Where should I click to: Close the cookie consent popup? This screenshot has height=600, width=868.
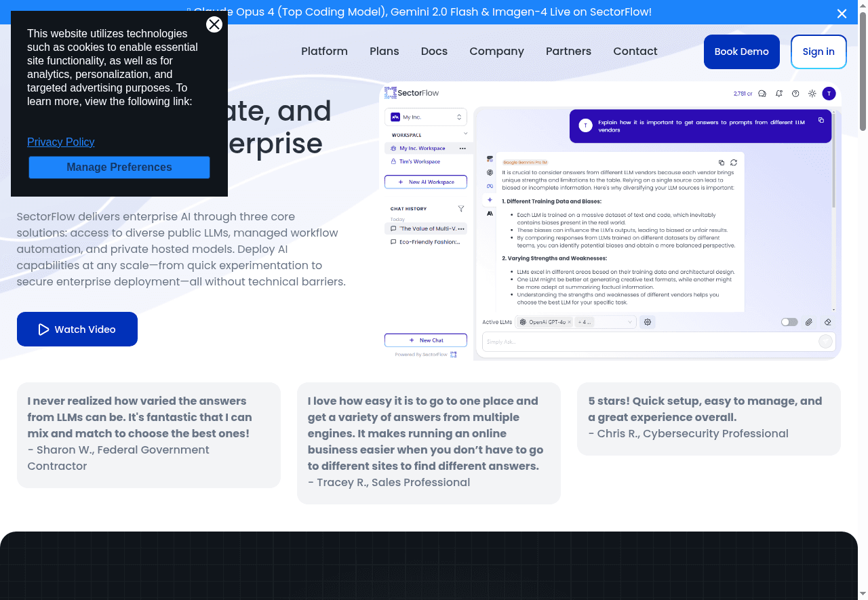pos(214,24)
